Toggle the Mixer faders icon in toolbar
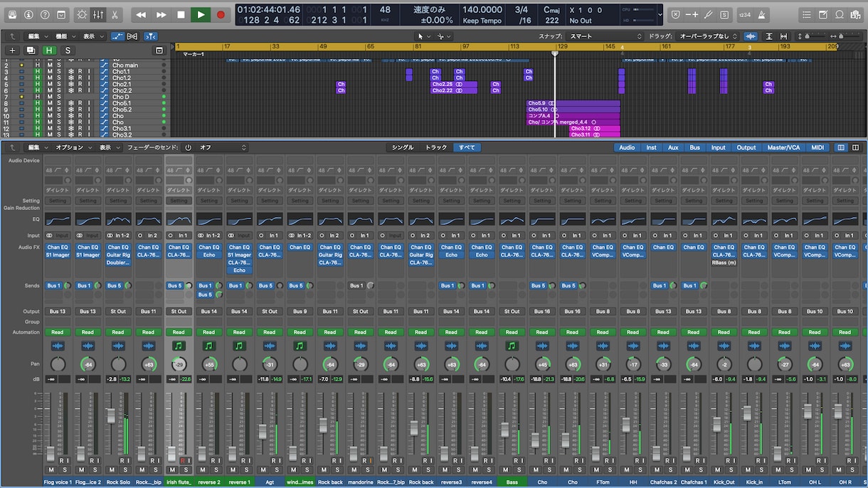Image resolution: width=868 pixels, height=488 pixels. pos(98,14)
